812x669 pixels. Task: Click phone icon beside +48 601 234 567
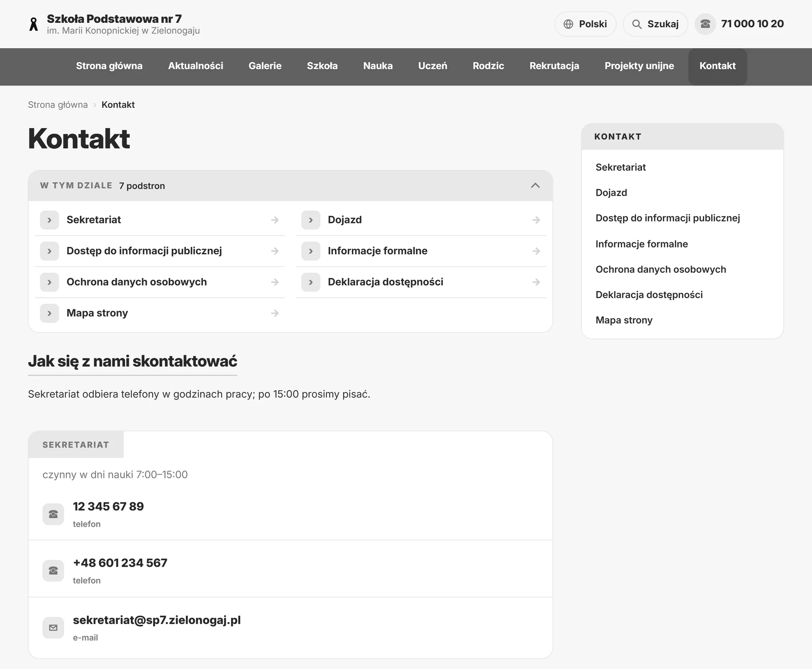point(53,571)
